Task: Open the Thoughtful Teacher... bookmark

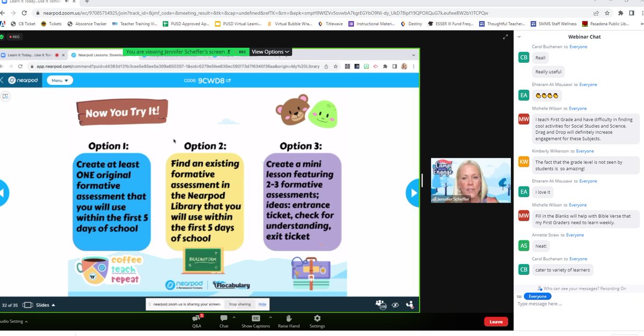Action: pos(503,24)
